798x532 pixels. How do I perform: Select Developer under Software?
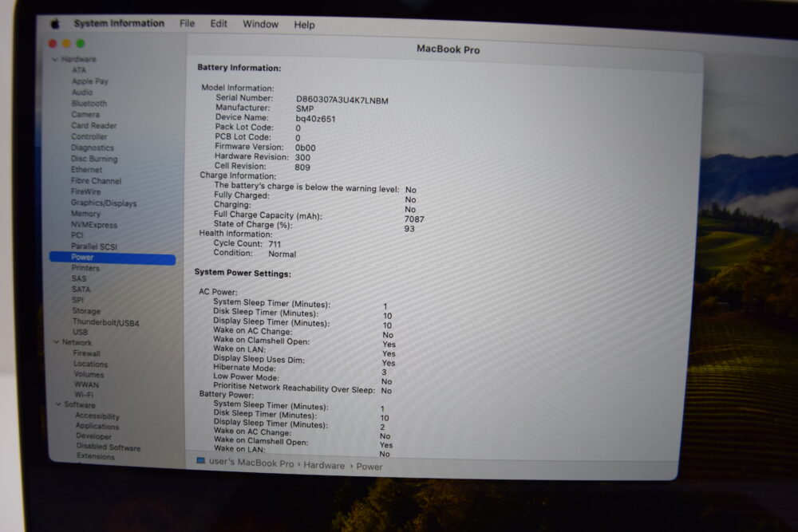[x=93, y=436]
